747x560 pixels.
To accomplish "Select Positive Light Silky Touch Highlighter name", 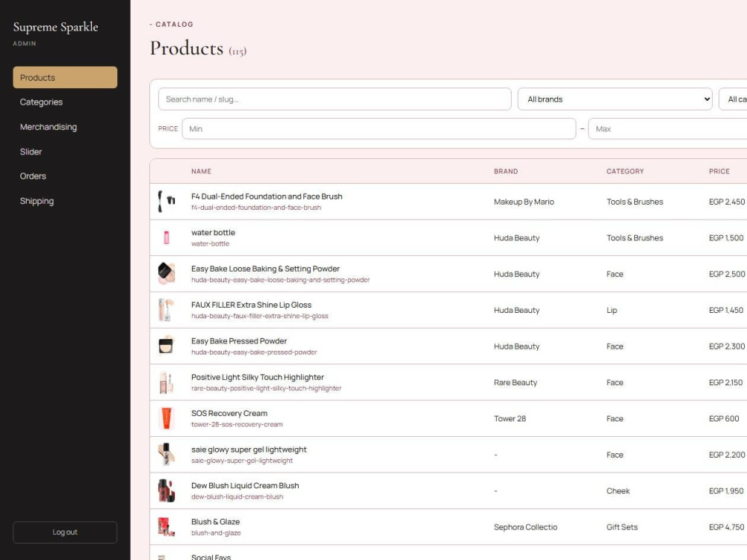I will coord(257,377).
